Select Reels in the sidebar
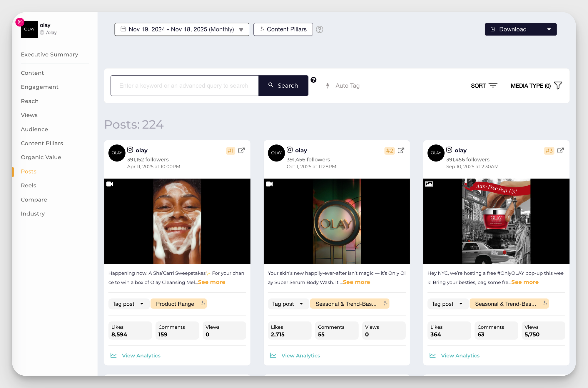The width and height of the screenshot is (588, 388). pos(28,185)
